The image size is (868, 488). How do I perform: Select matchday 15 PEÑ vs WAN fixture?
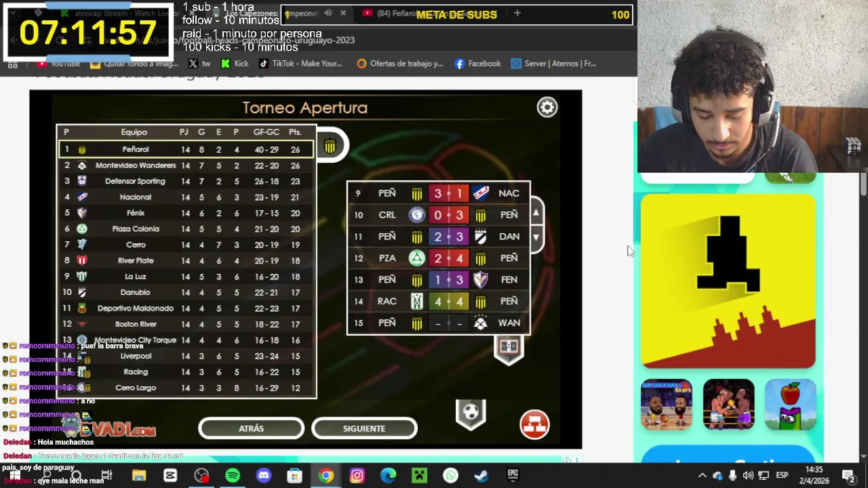tap(438, 323)
